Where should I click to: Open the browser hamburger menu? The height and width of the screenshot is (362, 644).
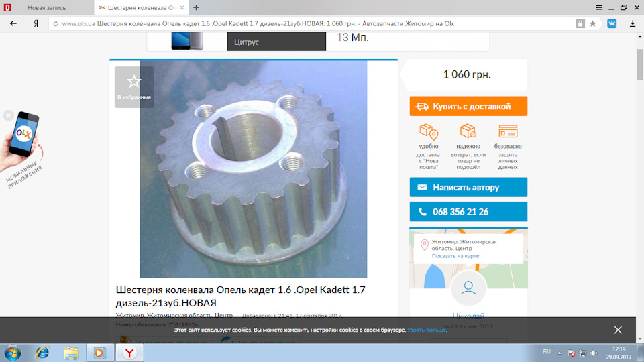(599, 7)
